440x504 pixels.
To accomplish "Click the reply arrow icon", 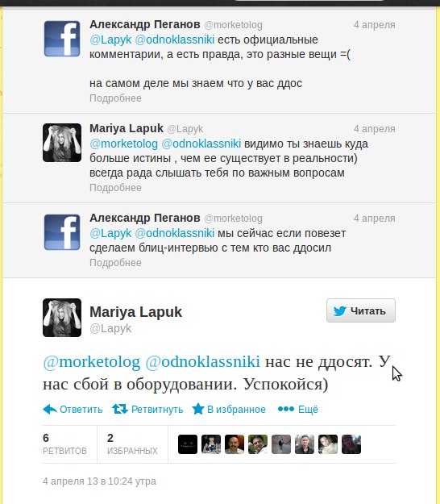I will (x=50, y=409).
